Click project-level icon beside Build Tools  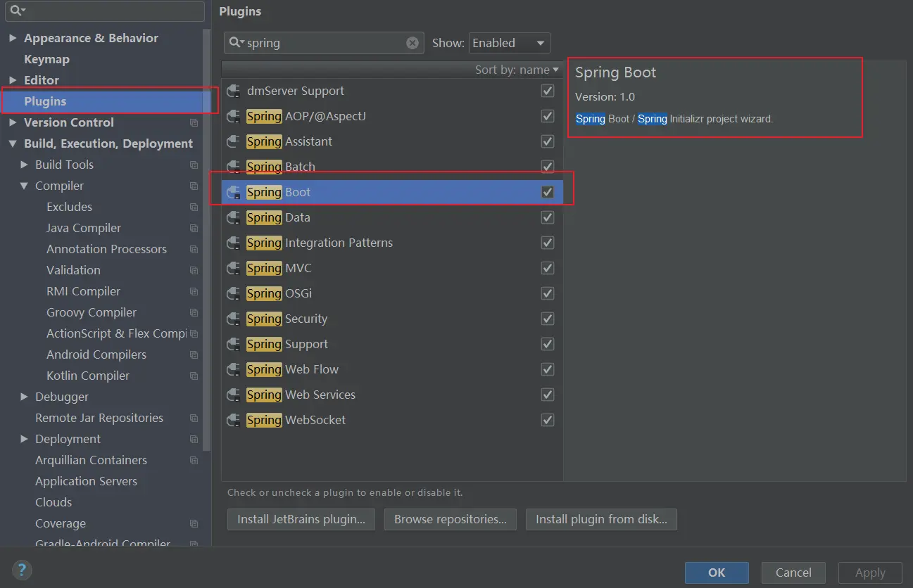click(194, 165)
